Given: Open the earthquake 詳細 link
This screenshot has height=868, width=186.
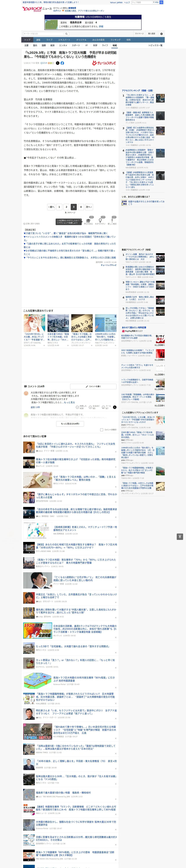Looking at the screenshot, I should [101, 26].
